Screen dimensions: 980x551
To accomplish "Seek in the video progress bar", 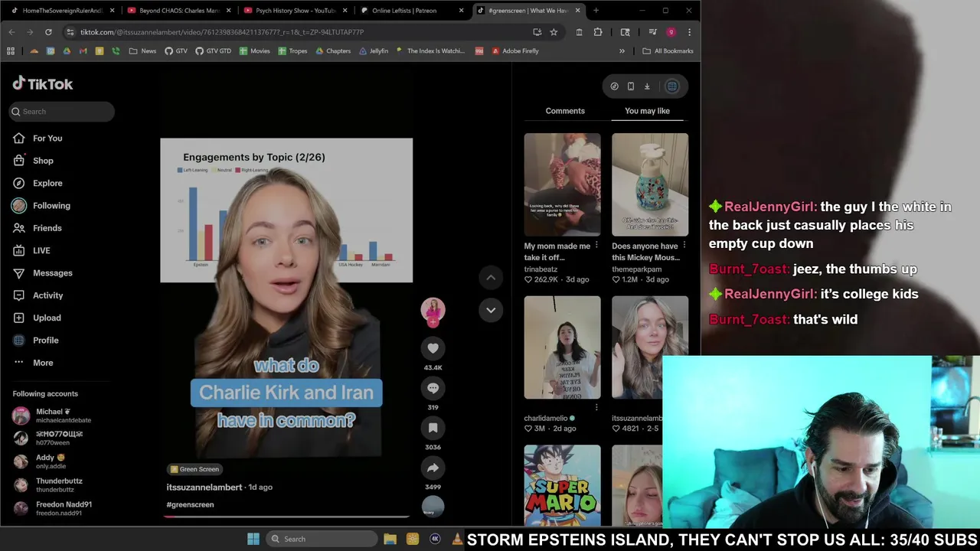I will (286, 517).
